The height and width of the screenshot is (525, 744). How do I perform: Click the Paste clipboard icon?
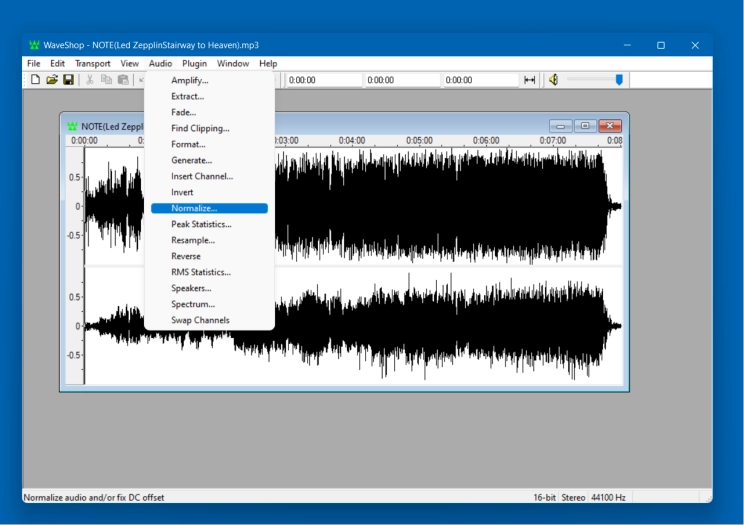click(x=123, y=80)
